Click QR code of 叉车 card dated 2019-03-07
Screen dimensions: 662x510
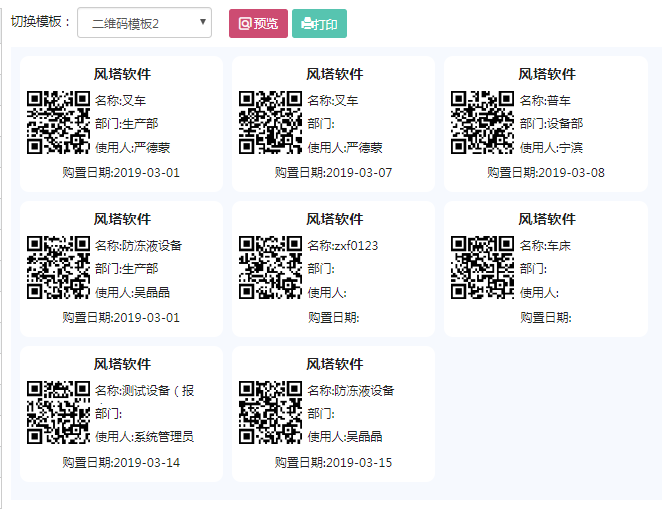click(x=271, y=122)
